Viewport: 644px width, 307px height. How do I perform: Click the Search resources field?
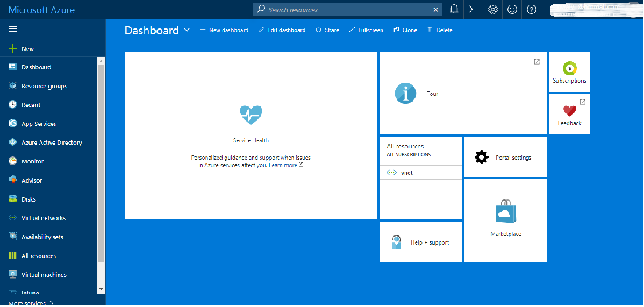[x=347, y=10]
